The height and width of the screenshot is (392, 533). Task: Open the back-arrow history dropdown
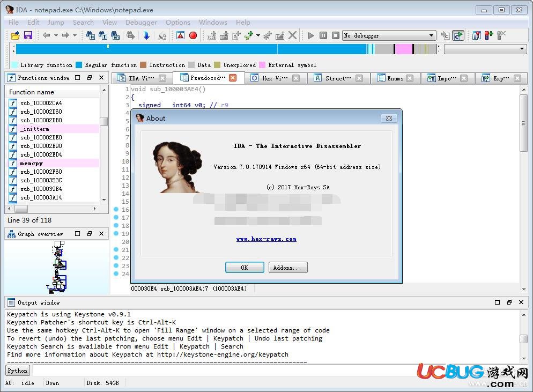coord(56,35)
